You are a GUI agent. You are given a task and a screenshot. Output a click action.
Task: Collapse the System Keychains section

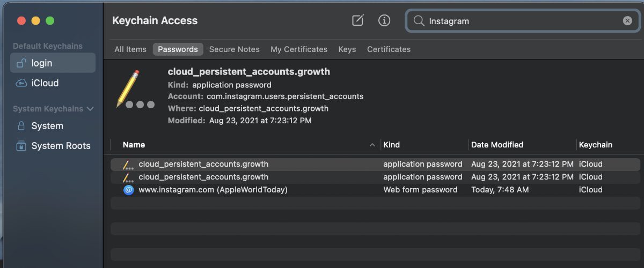90,109
